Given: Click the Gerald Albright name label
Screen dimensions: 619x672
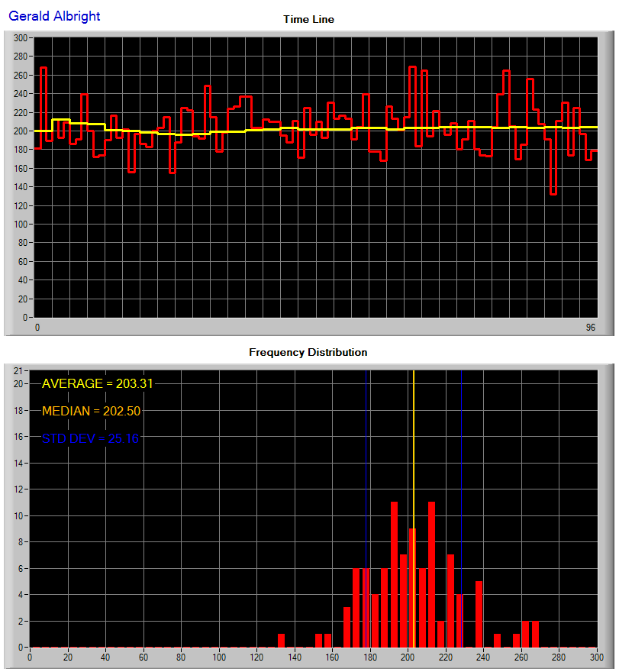Looking at the screenshot, I should click(x=54, y=16).
